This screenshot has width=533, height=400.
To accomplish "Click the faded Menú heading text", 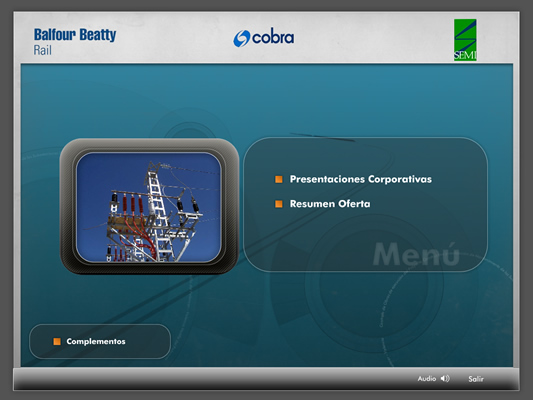I will pyautogui.click(x=416, y=254).
